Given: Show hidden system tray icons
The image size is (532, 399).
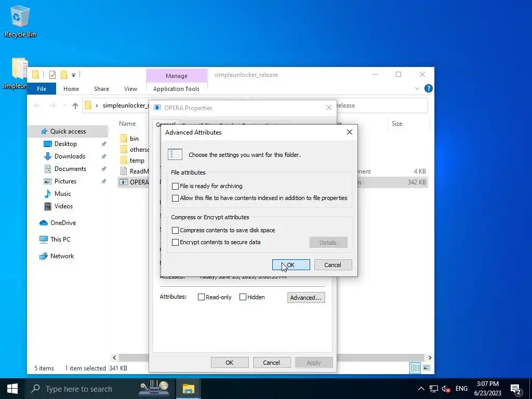Looking at the screenshot, I should [421, 389].
